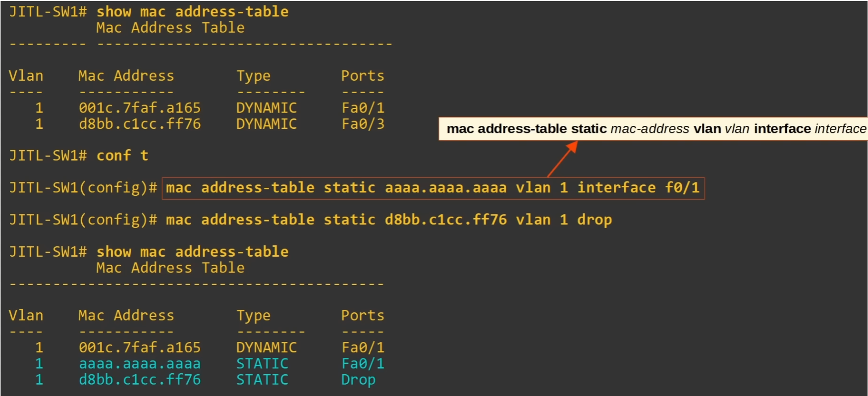Click the "Mac Address" header in the second table
Viewport: 868px width, 396px height.
126,316
